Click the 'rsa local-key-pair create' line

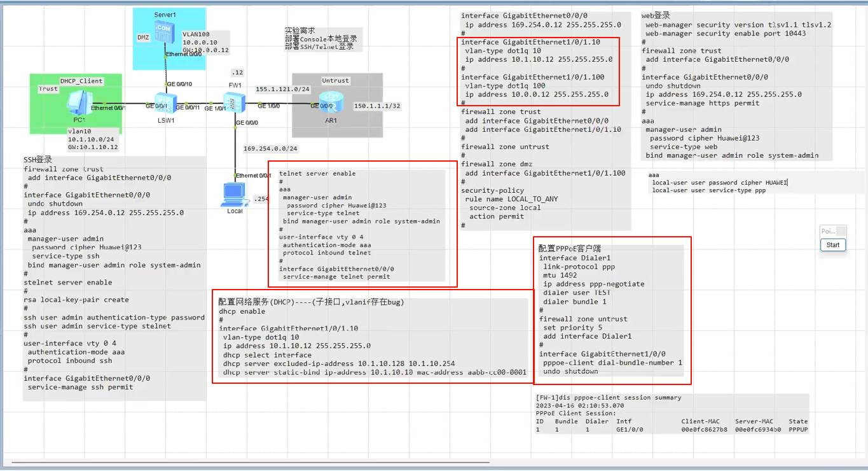(76, 300)
